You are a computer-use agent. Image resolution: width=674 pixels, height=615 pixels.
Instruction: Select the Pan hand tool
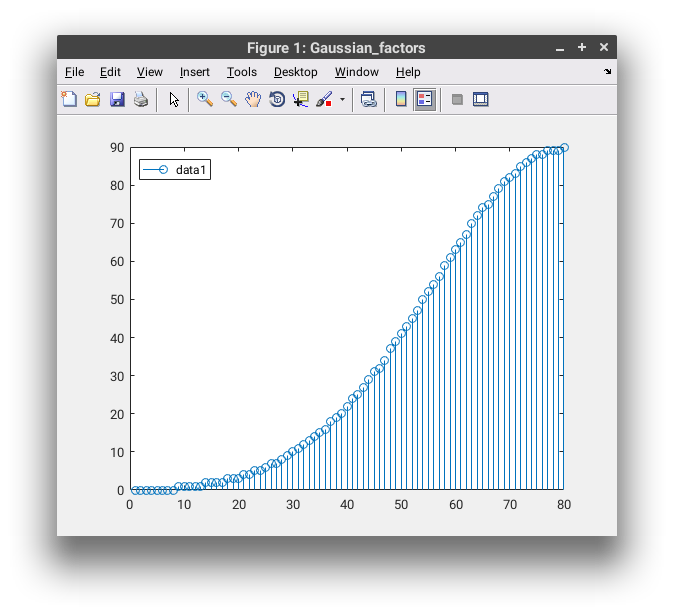(x=253, y=99)
